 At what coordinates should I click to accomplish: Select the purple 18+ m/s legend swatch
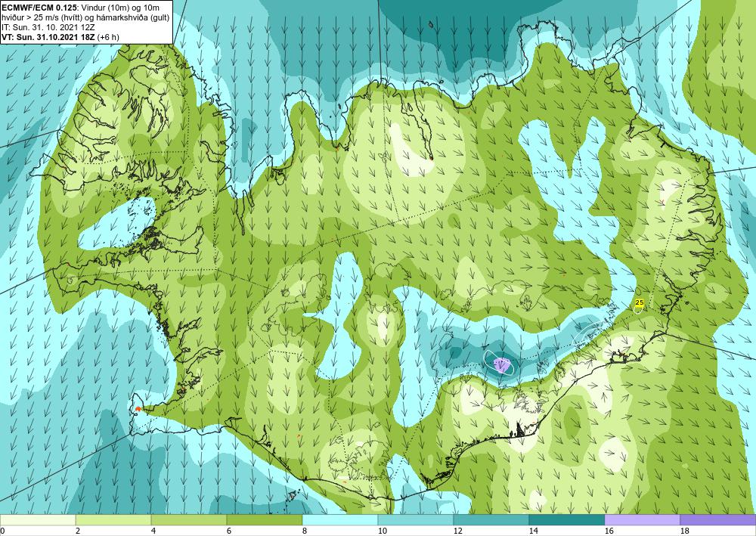(x=718, y=520)
